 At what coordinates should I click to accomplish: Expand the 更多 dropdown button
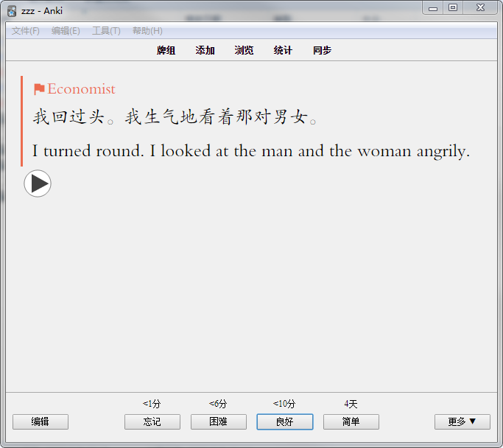[462, 421]
